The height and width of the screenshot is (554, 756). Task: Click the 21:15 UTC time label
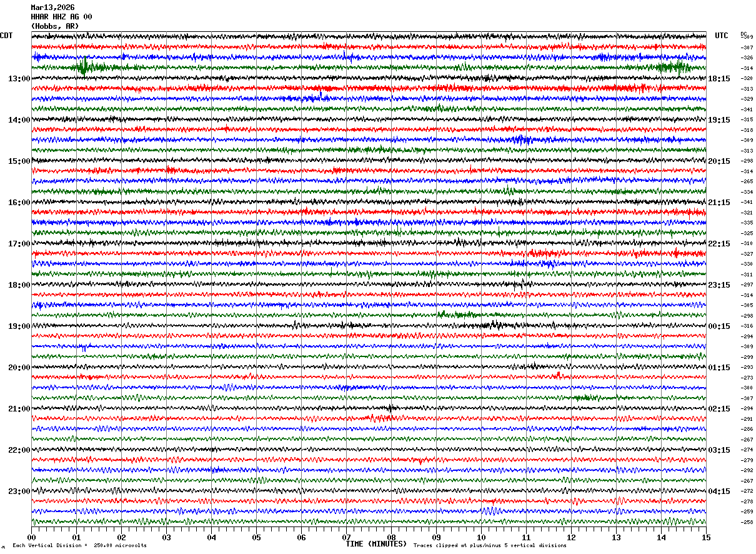720,203
